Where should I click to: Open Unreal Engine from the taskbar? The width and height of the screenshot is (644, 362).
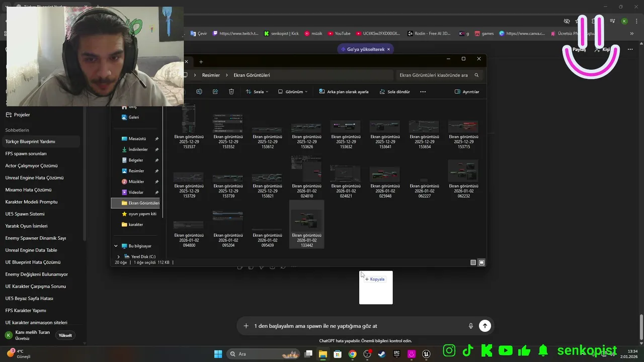pos(427,354)
